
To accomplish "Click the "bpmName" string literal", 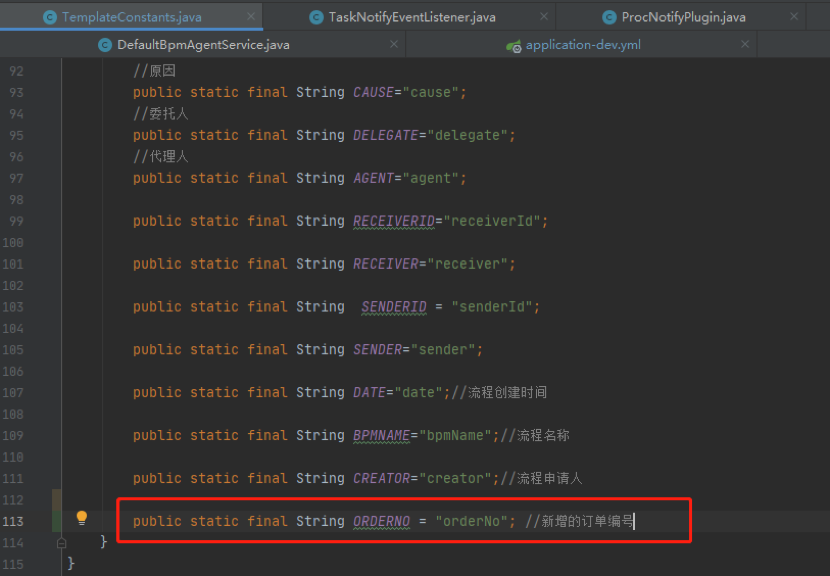I will point(455,435).
